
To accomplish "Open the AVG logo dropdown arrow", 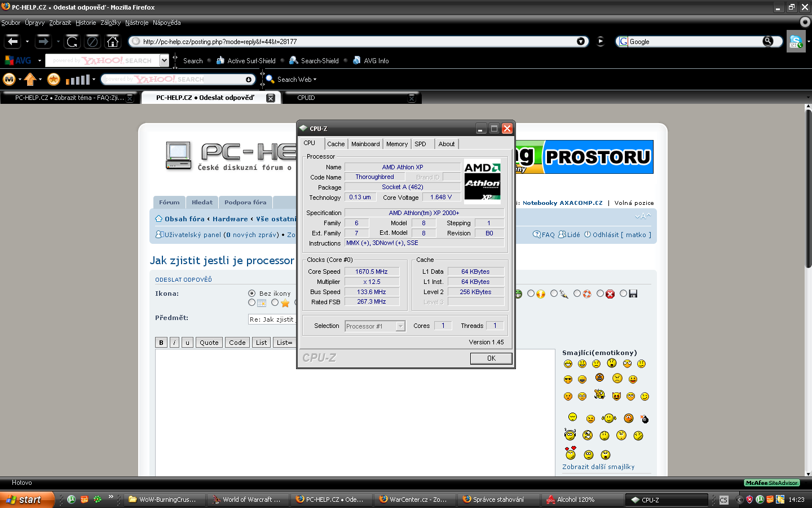I will point(39,60).
